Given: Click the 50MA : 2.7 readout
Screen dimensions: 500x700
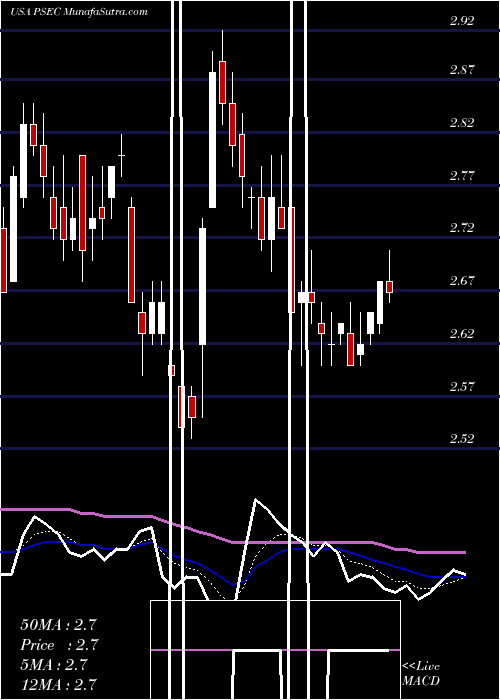Looking at the screenshot, I should click(58, 625).
